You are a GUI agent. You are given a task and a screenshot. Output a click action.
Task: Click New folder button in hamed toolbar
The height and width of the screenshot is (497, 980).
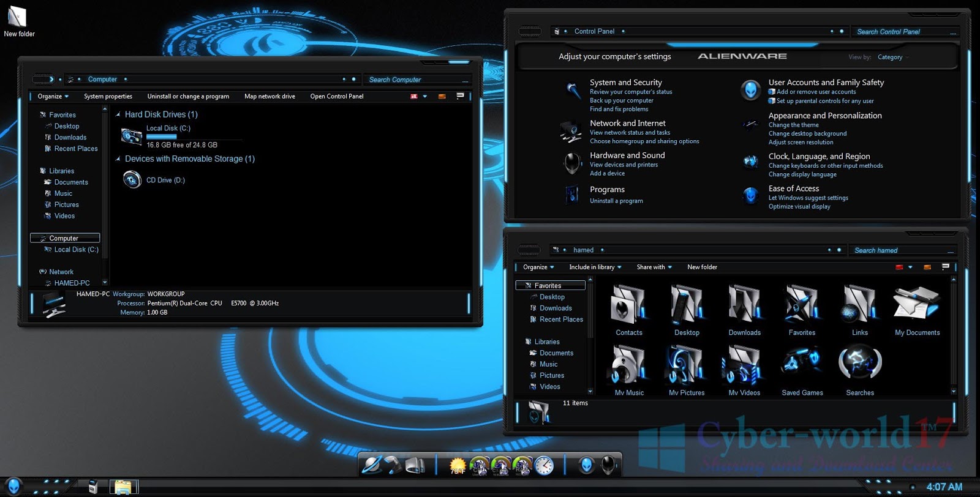702,267
